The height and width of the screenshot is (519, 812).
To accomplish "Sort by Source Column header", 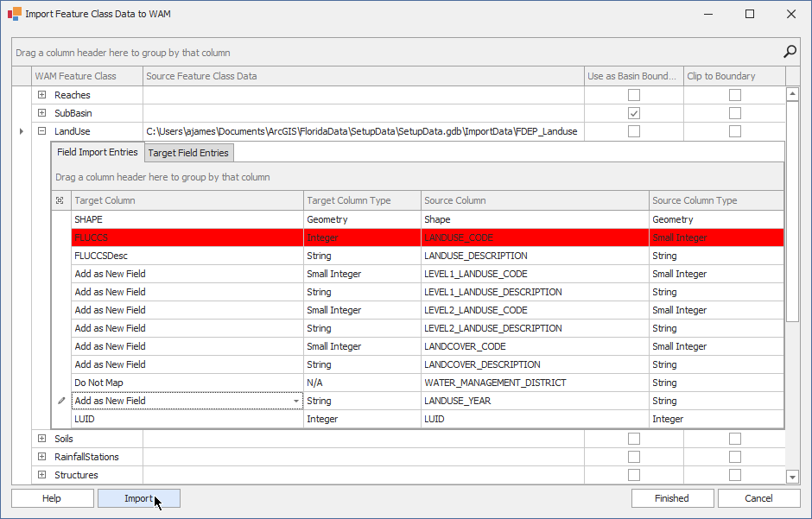I will [535, 200].
